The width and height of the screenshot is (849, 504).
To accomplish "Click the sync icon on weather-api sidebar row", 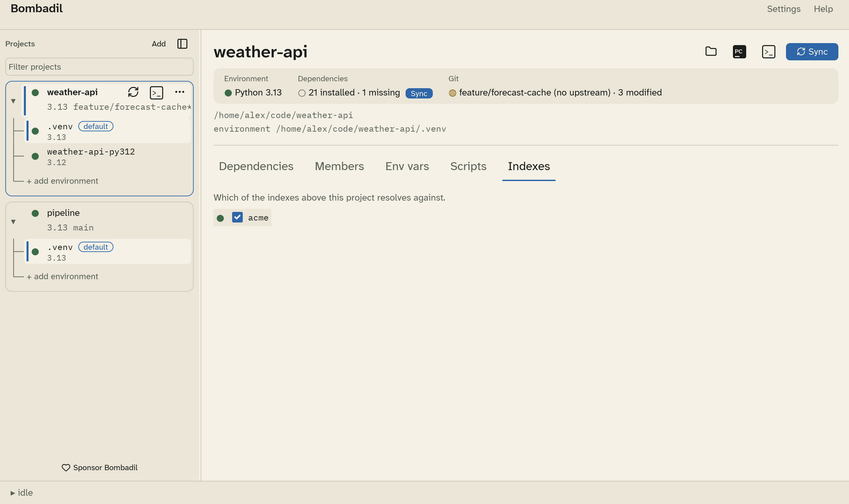I will pos(133,92).
